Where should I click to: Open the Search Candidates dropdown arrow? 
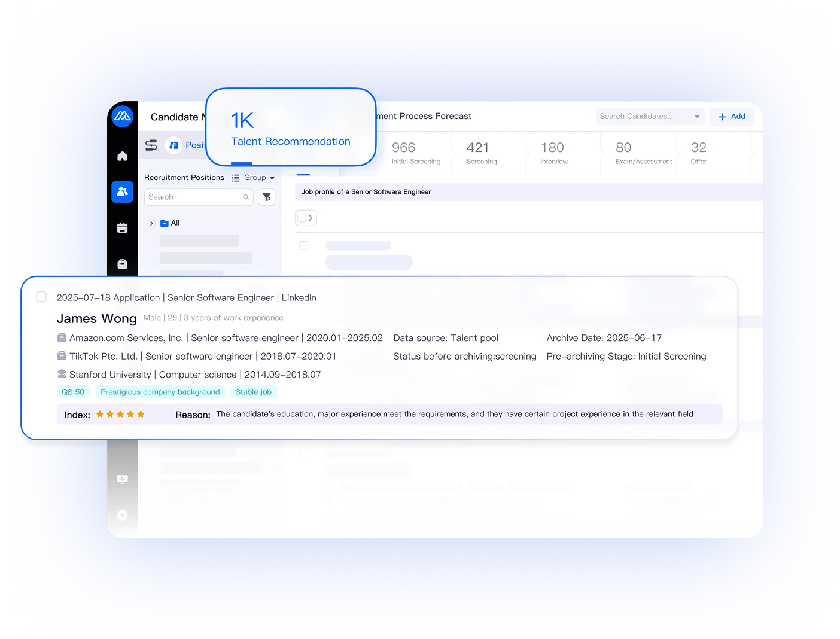(697, 117)
